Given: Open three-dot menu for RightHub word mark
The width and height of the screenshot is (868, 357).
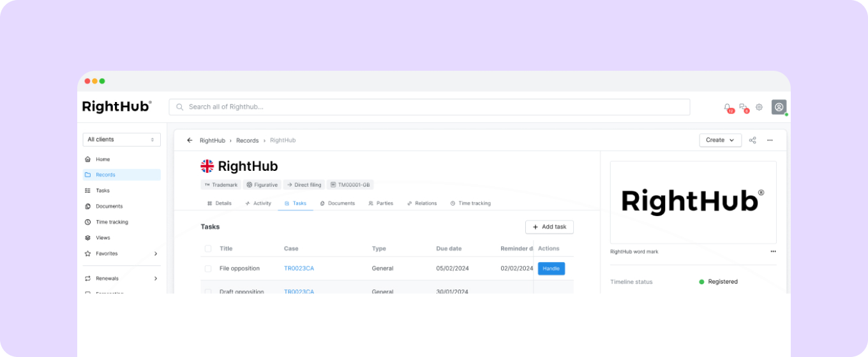Looking at the screenshot, I should point(773,251).
